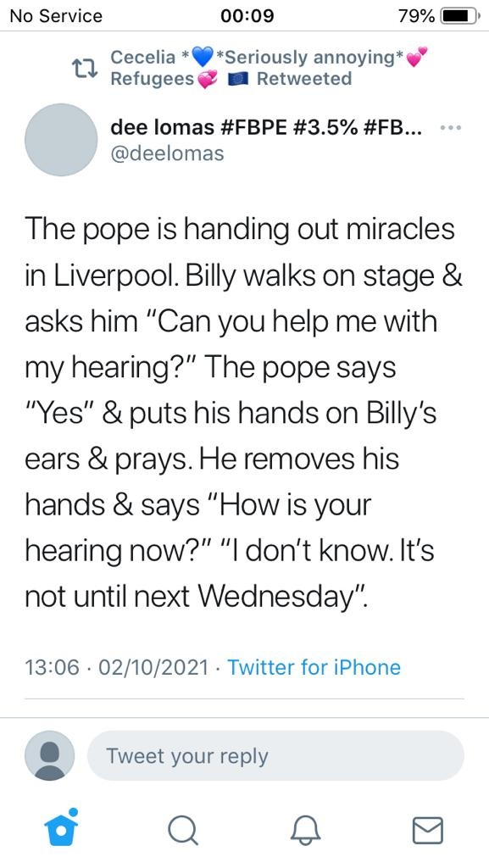View dee lomas profile picture
The width and height of the screenshot is (489, 868).
pyautogui.click(x=61, y=140)
